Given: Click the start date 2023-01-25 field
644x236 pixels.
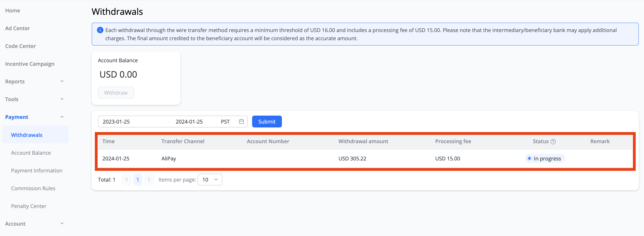Looking at the screenshot, I should [x=116, y=122].
